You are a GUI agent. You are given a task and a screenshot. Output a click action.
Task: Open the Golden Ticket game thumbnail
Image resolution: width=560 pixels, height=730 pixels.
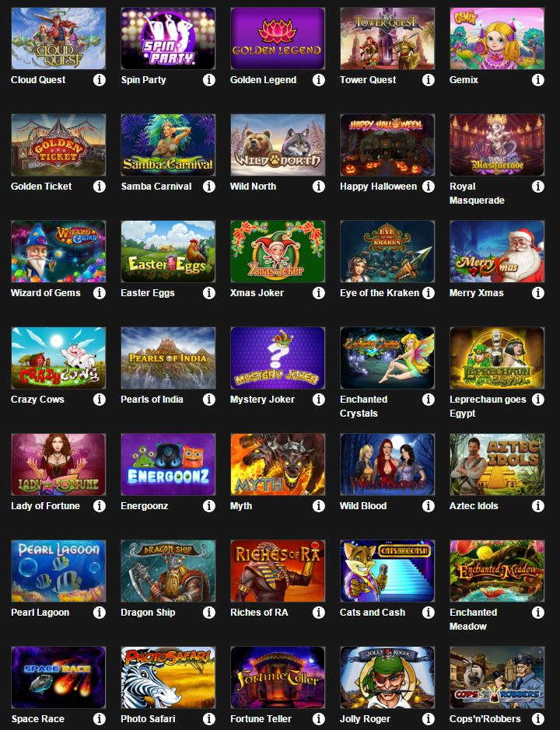[x=58, y=145]
